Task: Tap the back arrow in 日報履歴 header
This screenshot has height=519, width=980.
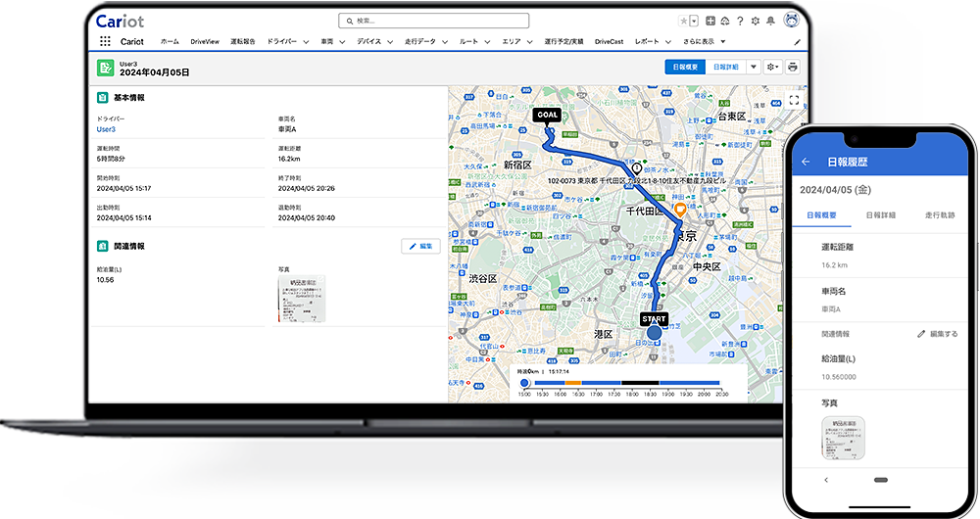Action: pos(806,162)
